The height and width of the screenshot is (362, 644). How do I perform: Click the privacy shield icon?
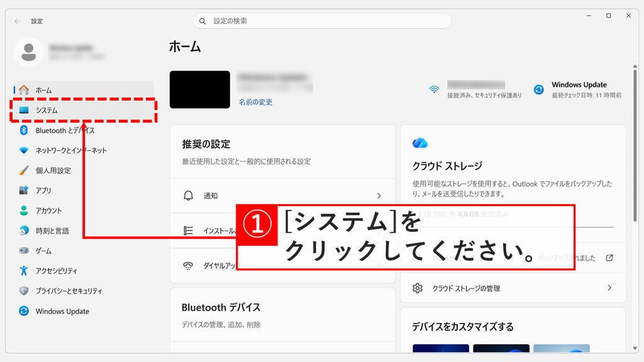click(24, 290)
